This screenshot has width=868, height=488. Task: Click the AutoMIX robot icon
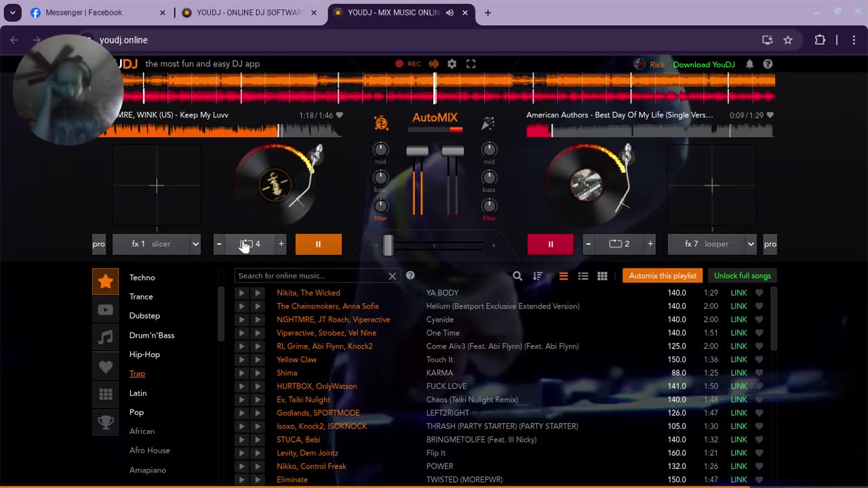tap(381, 123)
